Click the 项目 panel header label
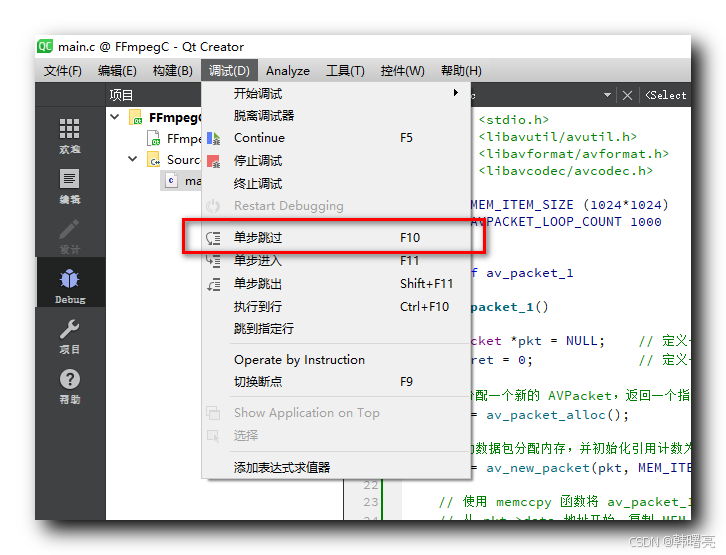 (121, 95)
